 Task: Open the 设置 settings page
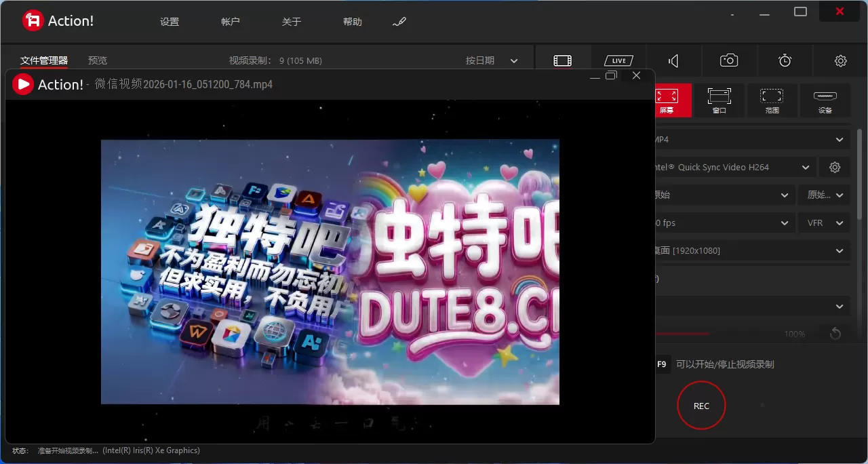[x=169, y=21]
